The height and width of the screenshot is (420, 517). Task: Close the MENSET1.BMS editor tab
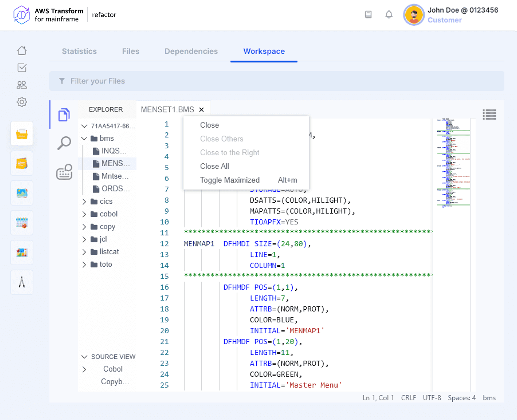202,109
